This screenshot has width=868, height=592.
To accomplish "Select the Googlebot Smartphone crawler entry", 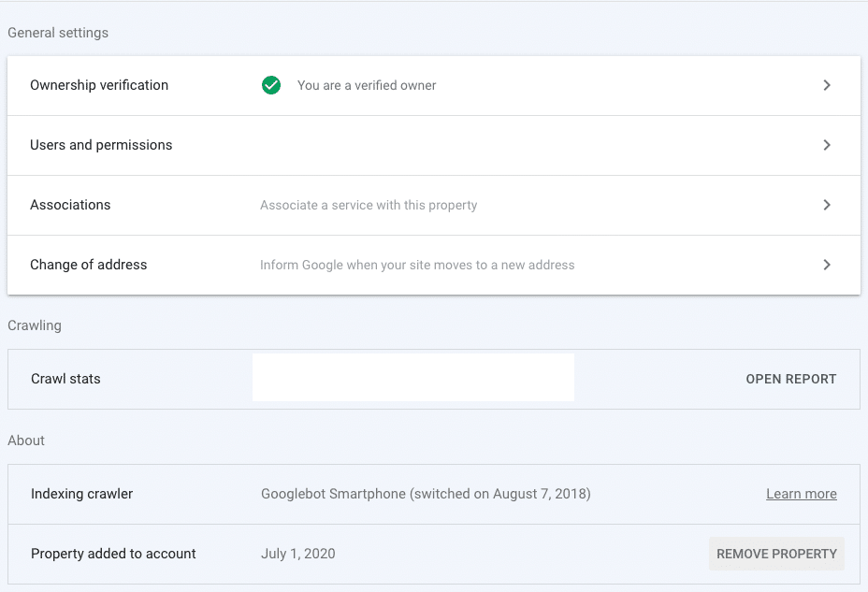I will point(424,494).
